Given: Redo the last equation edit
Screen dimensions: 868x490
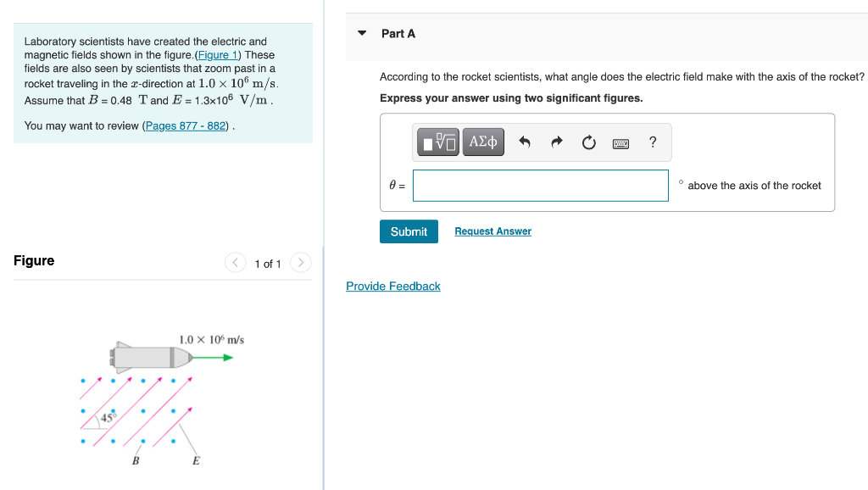Looking at the screenshot, I should (x=555, y=142).
